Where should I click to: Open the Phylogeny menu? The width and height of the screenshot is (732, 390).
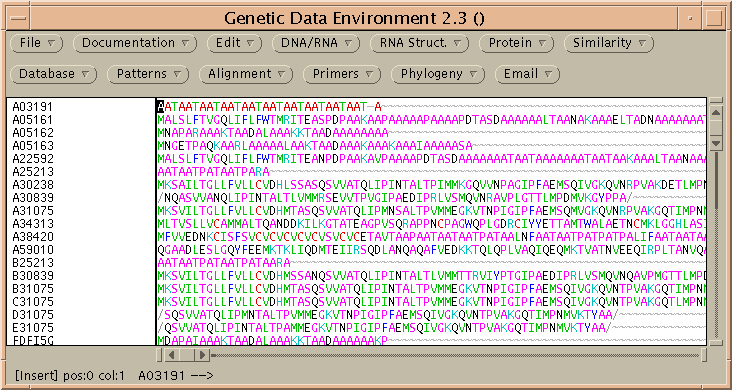438,74
